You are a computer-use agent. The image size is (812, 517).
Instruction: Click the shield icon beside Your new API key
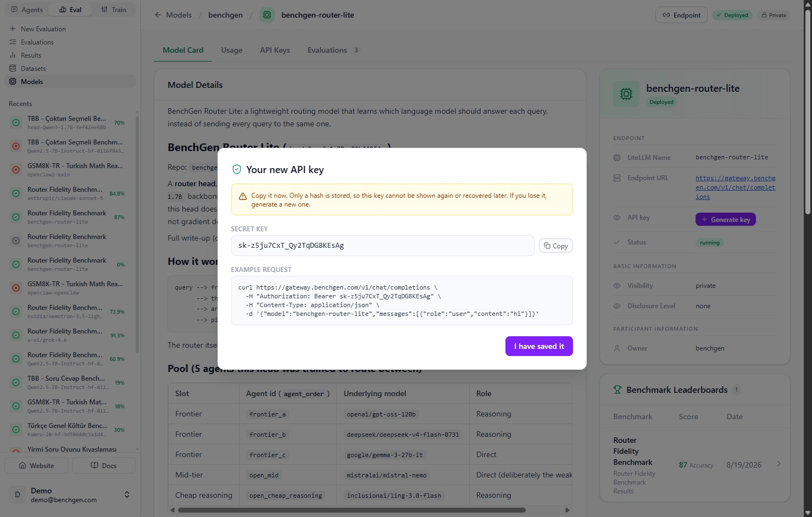[237, 169]
